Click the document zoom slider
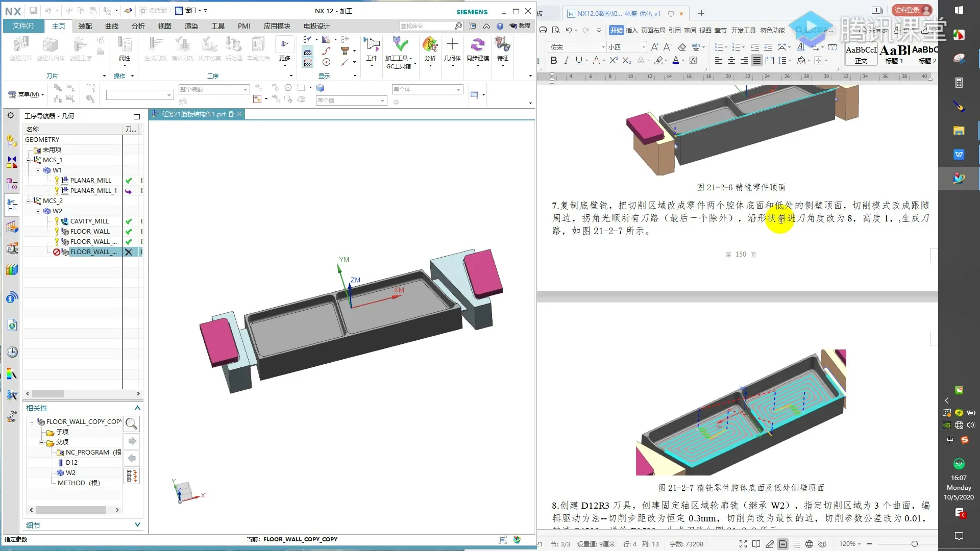This screenshot has width=980, height=551. [x=914, y=544]
